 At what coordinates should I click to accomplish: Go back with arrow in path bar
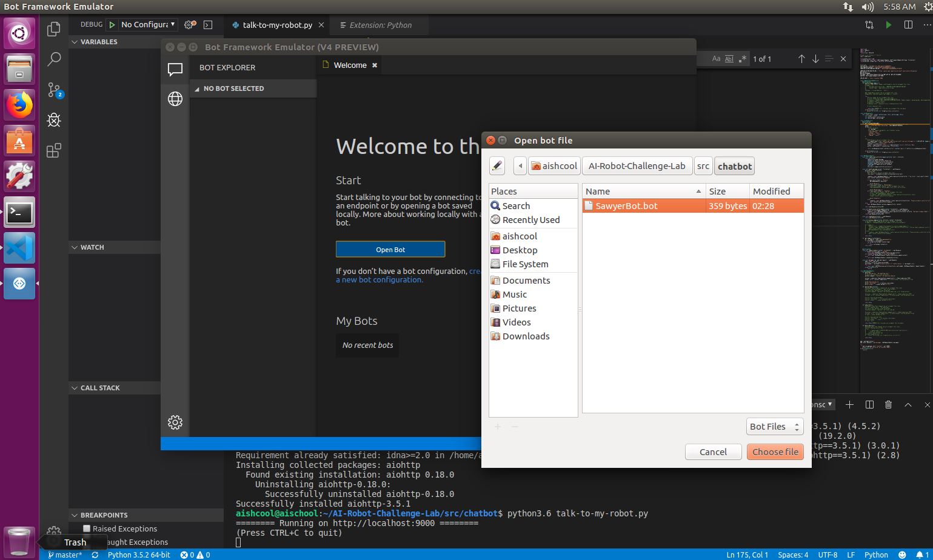pos(520,166)
